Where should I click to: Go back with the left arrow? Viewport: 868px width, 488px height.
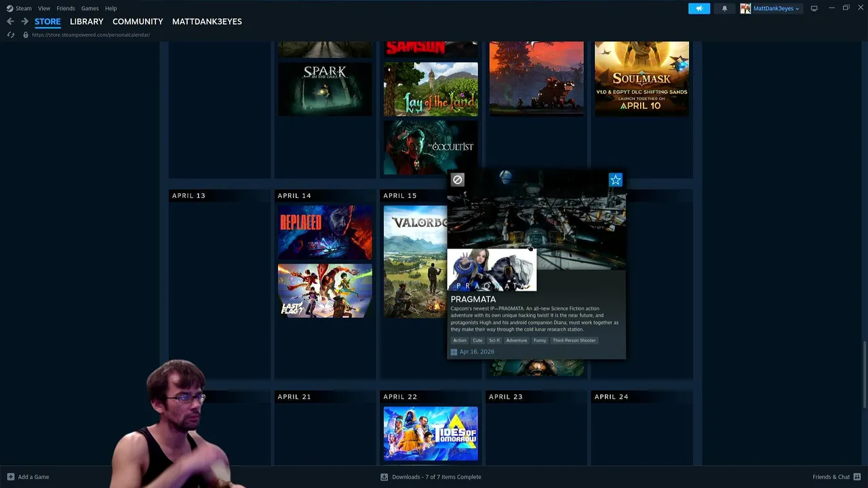pos(10,22)
